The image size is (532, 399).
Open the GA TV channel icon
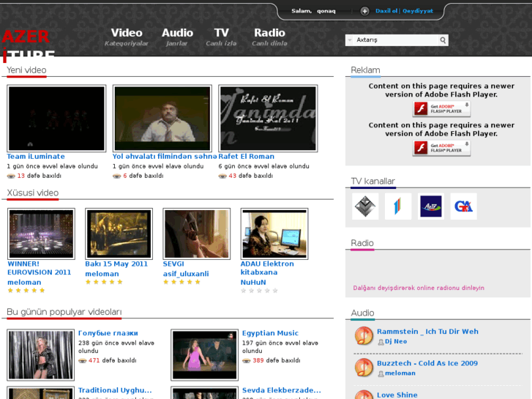pos(463,206)
